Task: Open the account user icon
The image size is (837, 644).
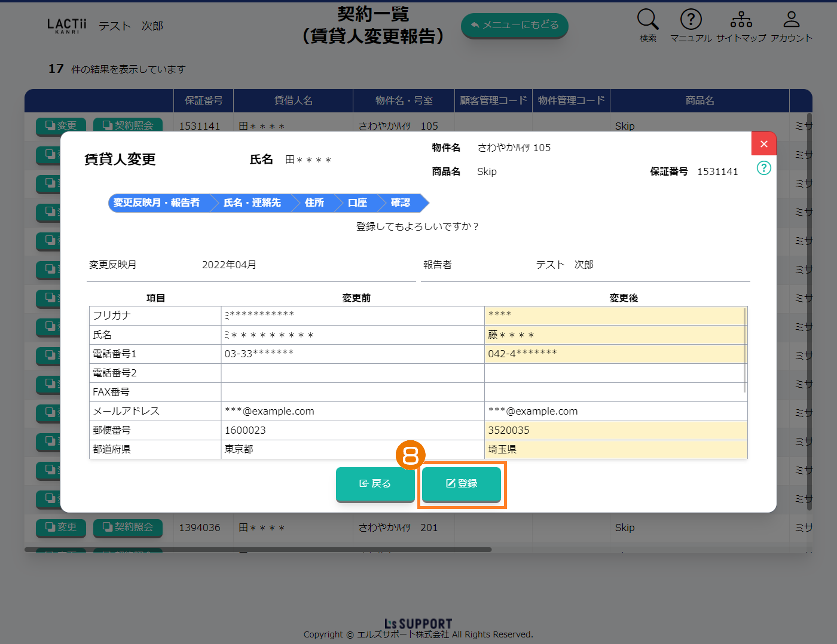Action: click(791, 20)
